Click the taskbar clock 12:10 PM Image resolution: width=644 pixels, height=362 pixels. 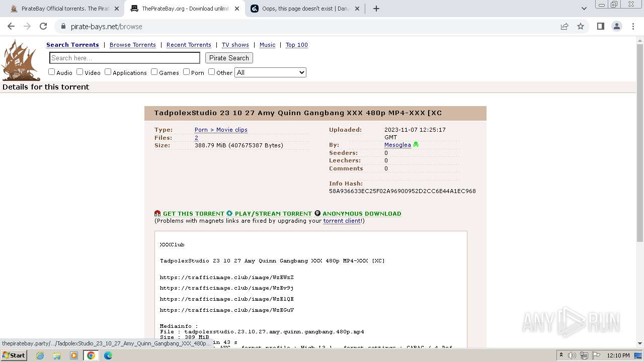[x=618, y=355]
